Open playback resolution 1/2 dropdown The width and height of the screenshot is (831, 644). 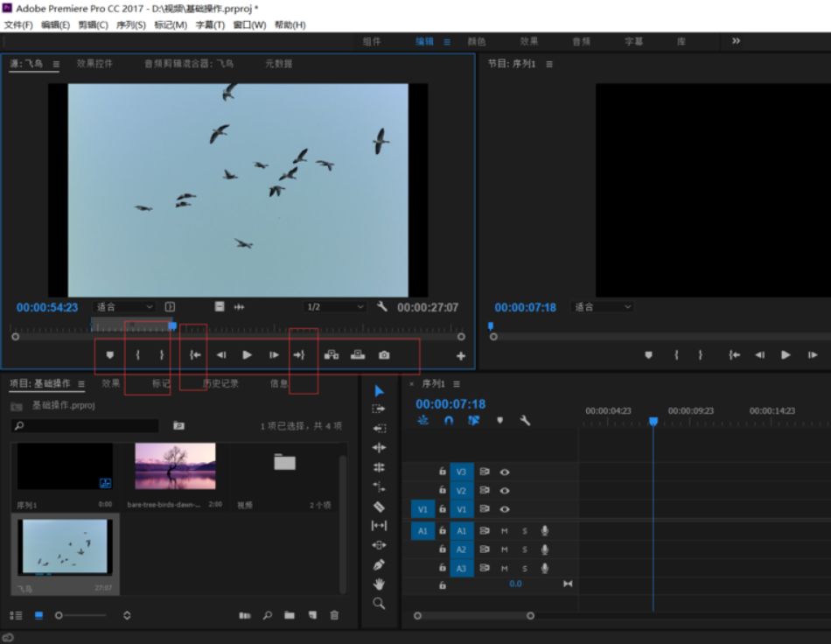(335, 307)
